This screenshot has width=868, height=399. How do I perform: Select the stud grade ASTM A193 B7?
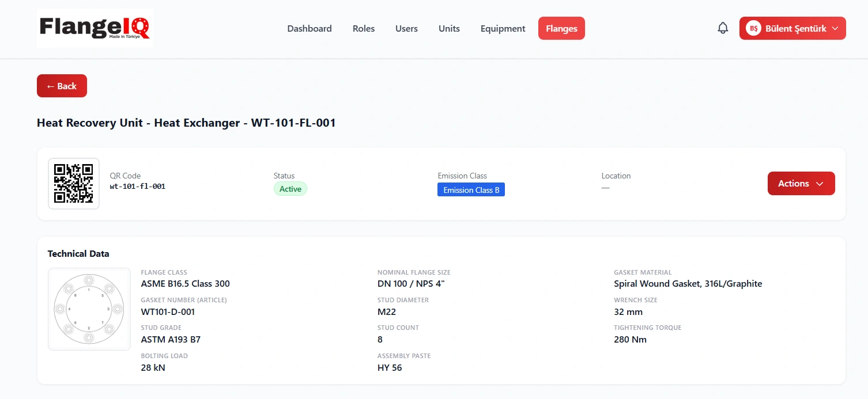click(x=171, y=339)
